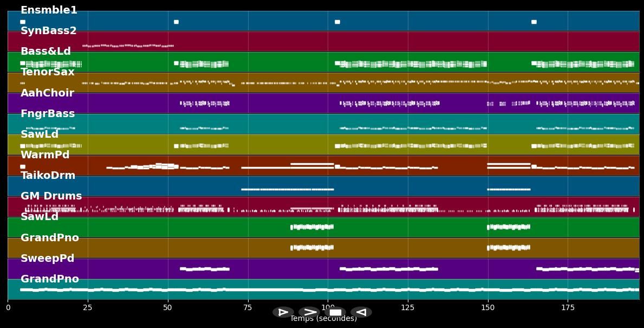Click the 25 second tick on time axis
This screenshot has width=644, height=328.
pyautogui.click(x=88, y=308)
